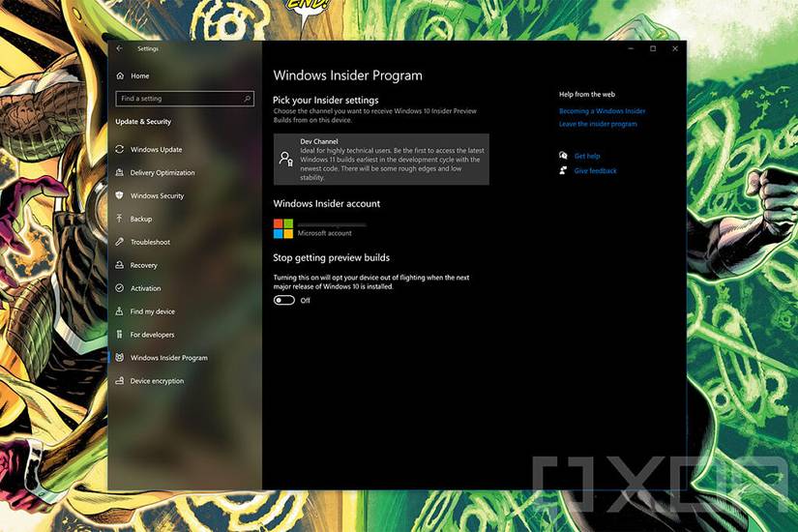Click the Windows Update refresh icon
The width and height of the screenshot is (798, 532).
pos(120,149)
